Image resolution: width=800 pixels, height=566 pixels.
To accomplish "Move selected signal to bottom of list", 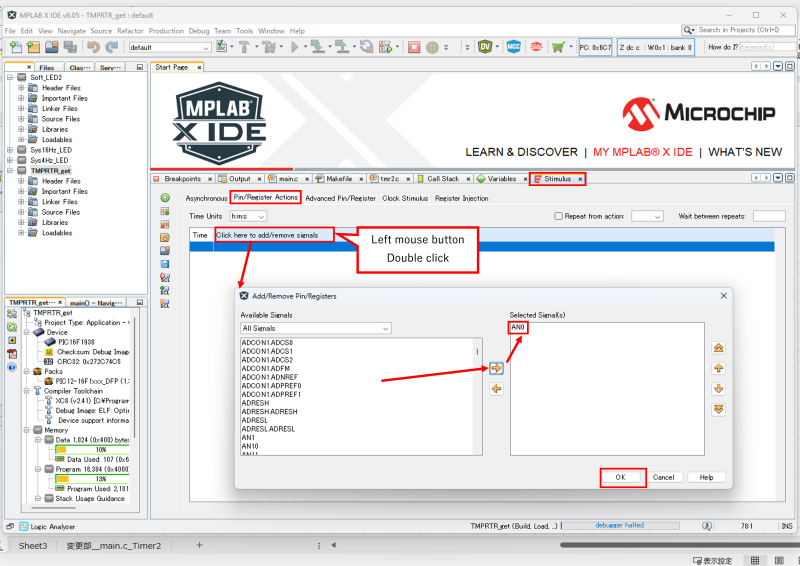I will (x=717, y=410).
